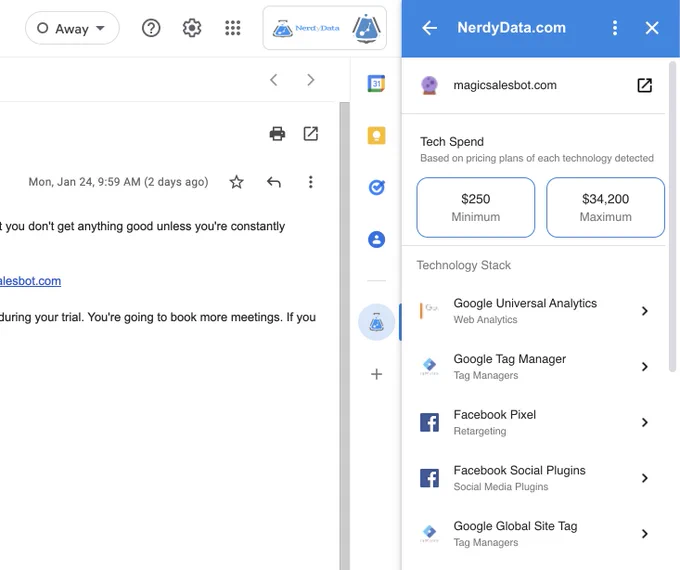Reply to the email
Image resolution: width=680 pixels, height=570 pixels.
pyautogui.click(x=274, y=182)
